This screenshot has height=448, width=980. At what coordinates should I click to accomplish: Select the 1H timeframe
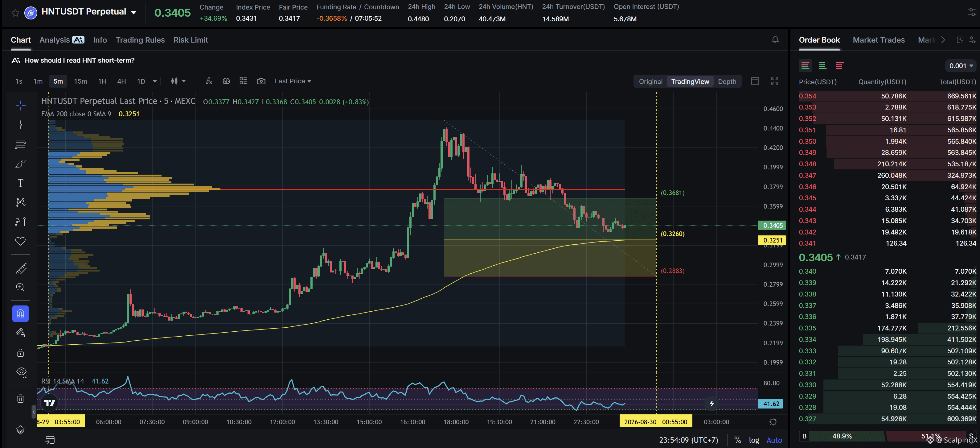[102, 81]
